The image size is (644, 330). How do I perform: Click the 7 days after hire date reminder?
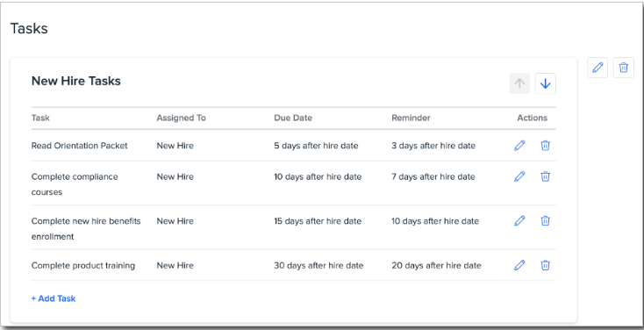point(433,177)
